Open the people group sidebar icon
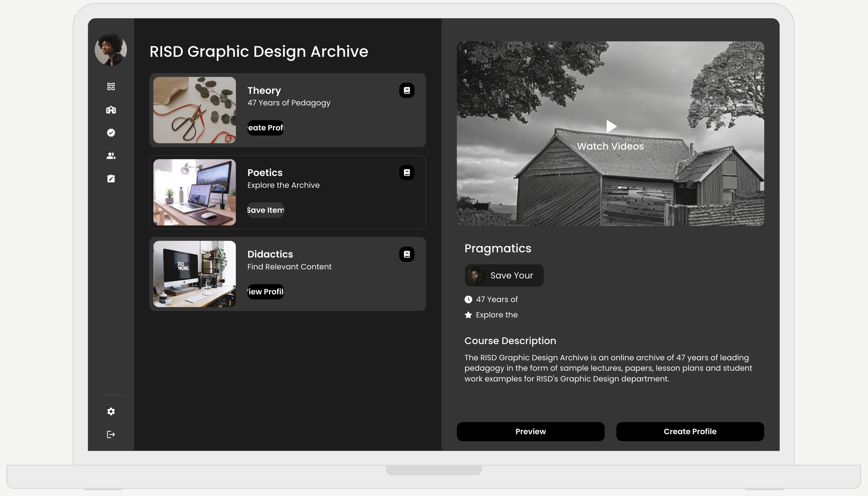 (x=111, y=156)
